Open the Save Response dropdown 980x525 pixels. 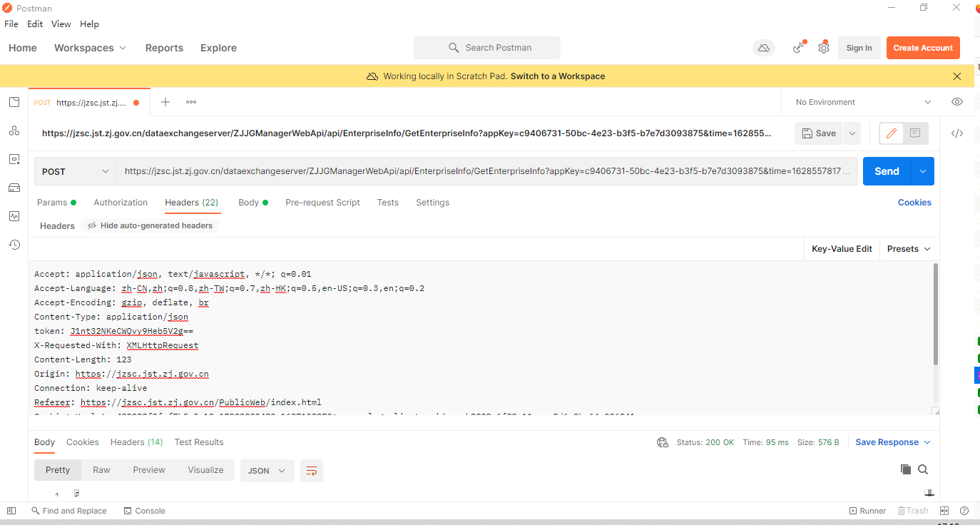point(894,442)
